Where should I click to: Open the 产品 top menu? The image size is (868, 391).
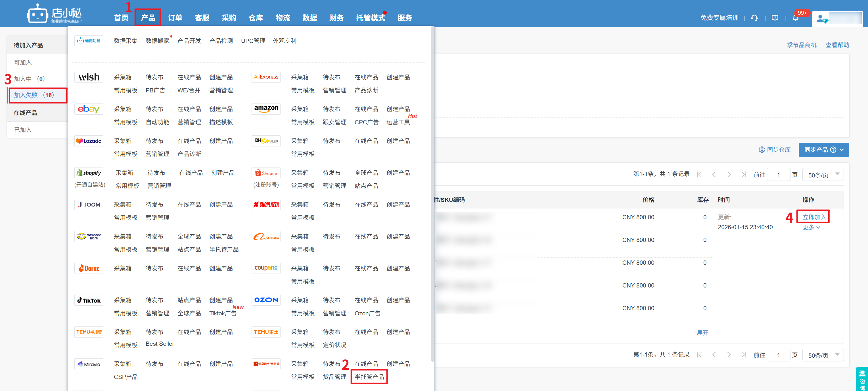click(148, 18)
